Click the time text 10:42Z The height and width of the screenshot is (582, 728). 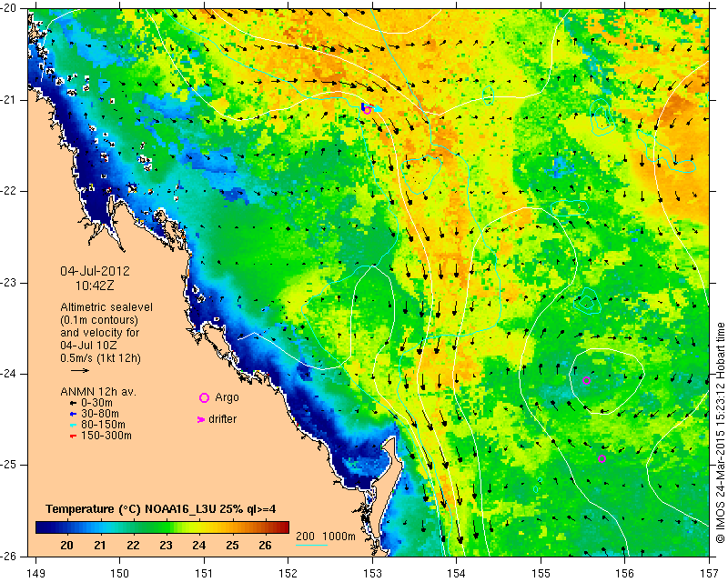click(x=95, y=286)
